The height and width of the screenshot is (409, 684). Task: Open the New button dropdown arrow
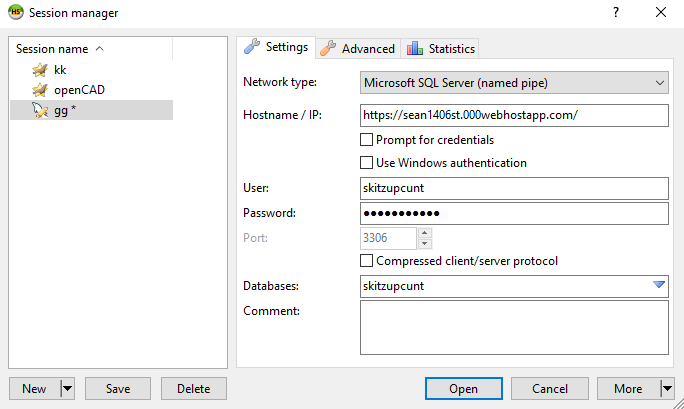tap(67, 389)
